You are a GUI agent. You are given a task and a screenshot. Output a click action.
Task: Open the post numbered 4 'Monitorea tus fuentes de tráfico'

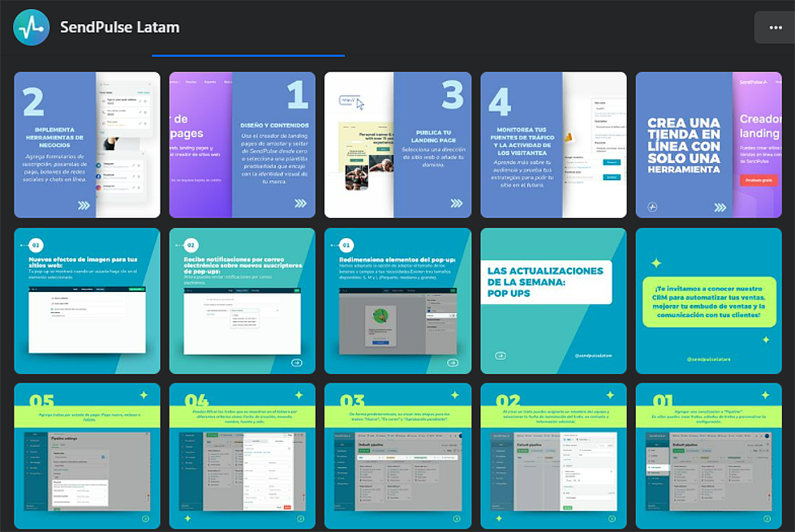click(553, 145)
